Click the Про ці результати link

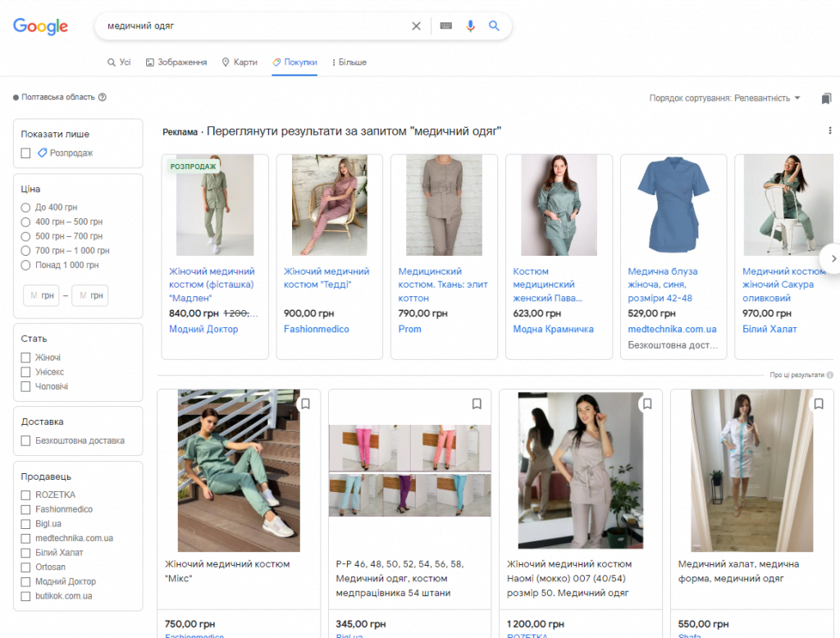click(797, 375)
